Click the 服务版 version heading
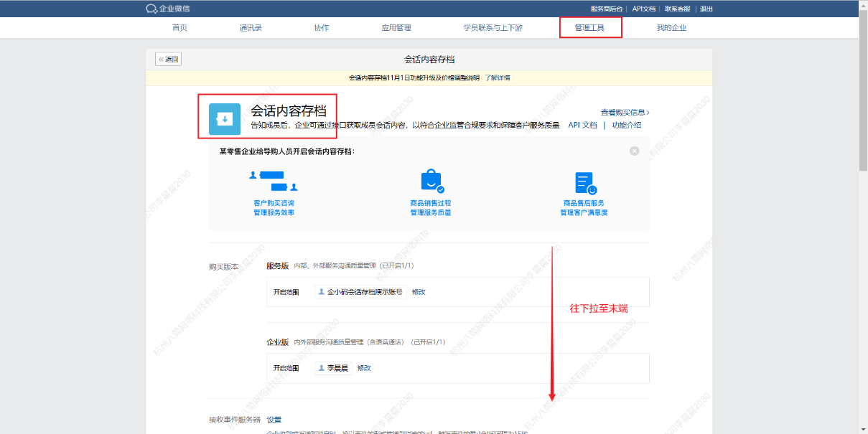Screen dimensions: 868x434 pyautogui.click(x=277, y=265)
